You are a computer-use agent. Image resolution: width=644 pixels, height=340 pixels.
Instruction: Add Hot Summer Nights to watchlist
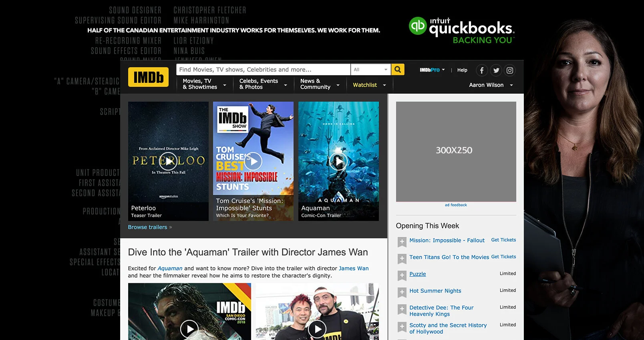click(x=402, y=292)
